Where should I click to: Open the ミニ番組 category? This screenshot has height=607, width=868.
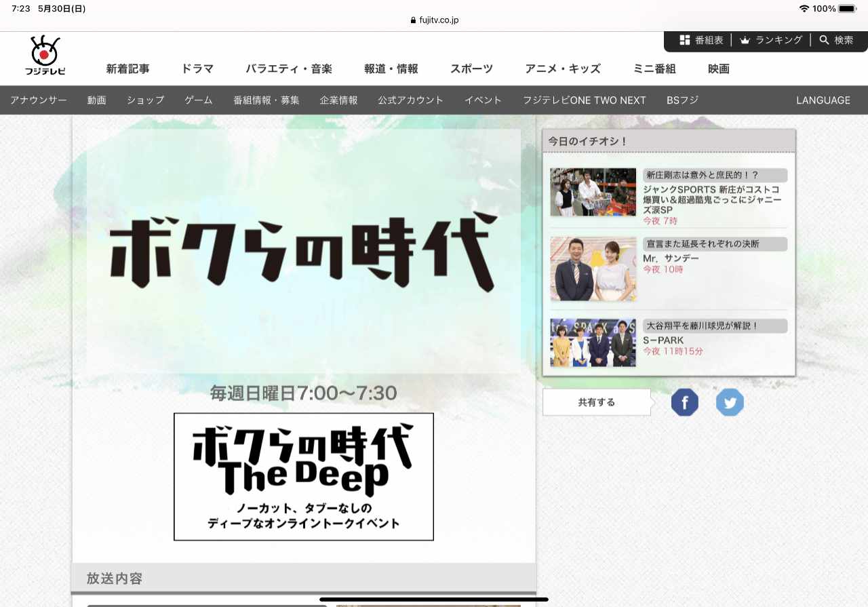tap(654, 68)
